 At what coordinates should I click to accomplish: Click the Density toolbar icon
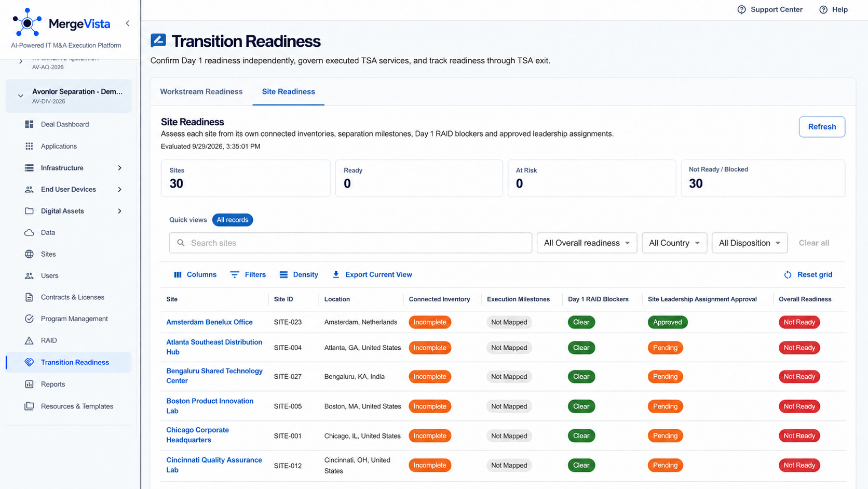click(283, 274)
